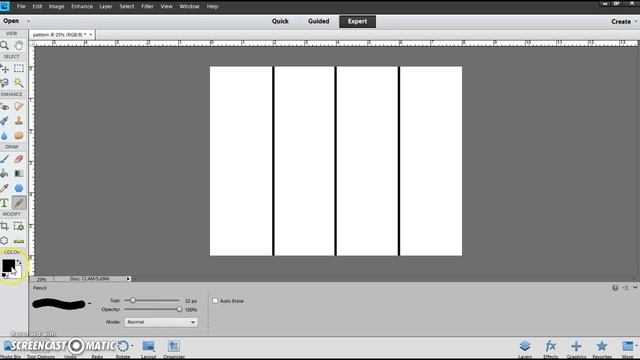Viewport: 640px width, 360px height.
Task: Open the File menu
Action: coord(21,7)
